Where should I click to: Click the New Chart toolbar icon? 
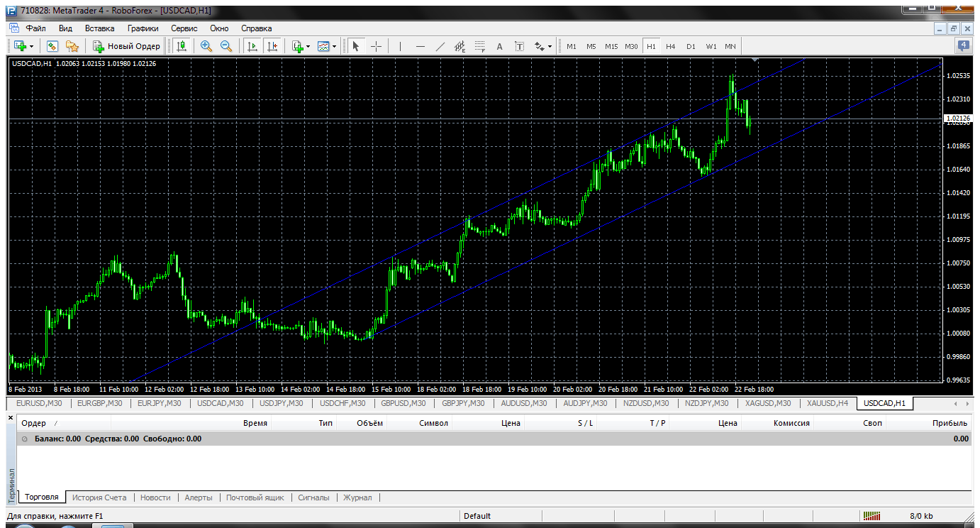[x=20, y=46]
